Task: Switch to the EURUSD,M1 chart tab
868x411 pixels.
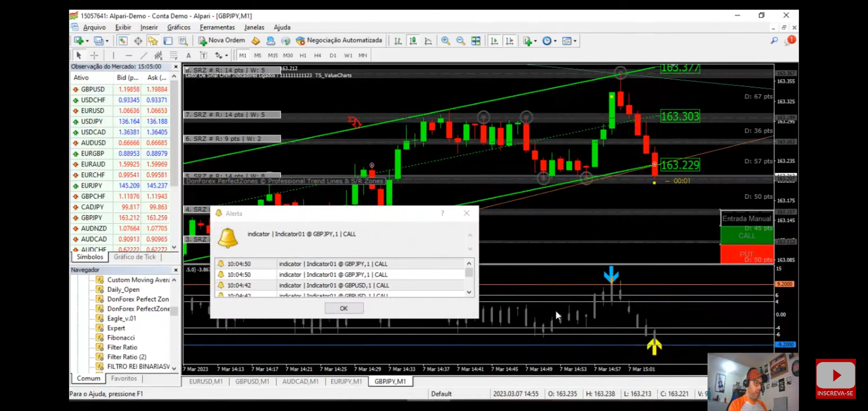Action: (206, 381)
